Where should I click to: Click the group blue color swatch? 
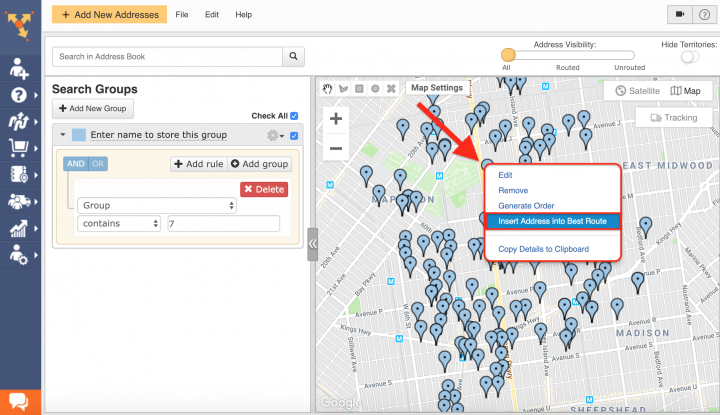tap(79, 135)
